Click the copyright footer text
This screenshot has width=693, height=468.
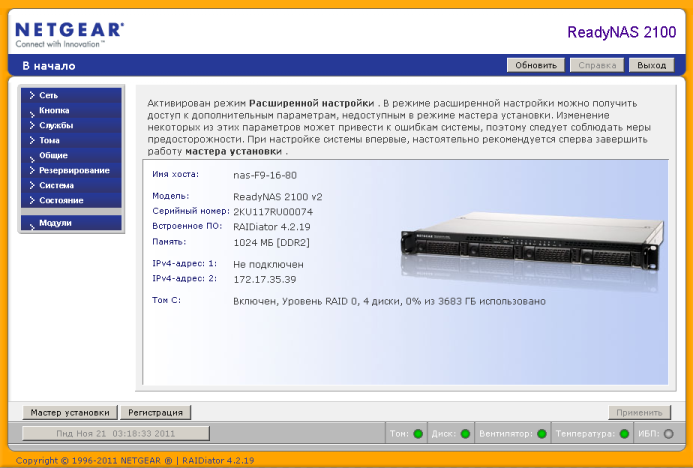point(135,460)
